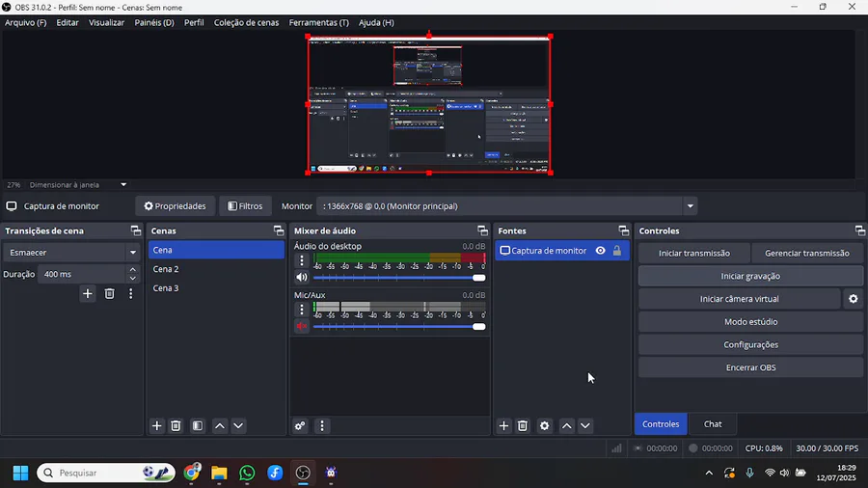
Task: Mute the Áudio do desktop speaker
Action: (x=302, y=277)
